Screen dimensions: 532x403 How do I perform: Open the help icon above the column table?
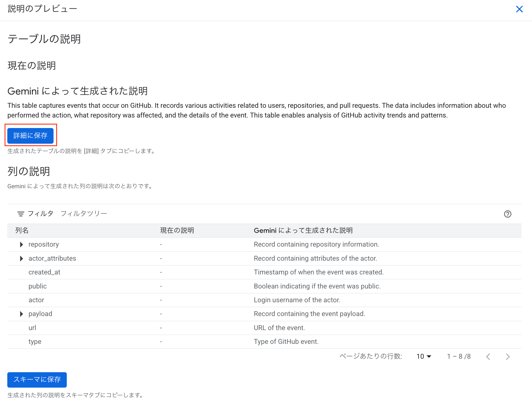(508, 214)
